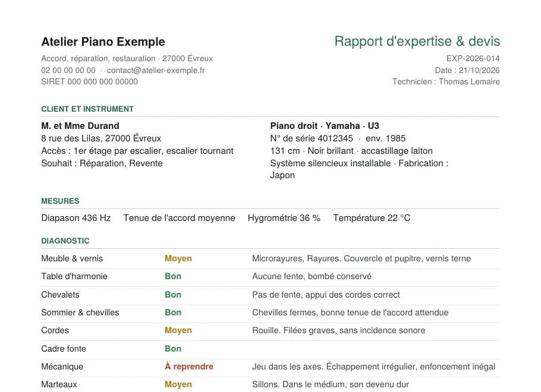Click the 'MESURES' section heading
This screenshot has height=392, width=541.
pos(60,201)
